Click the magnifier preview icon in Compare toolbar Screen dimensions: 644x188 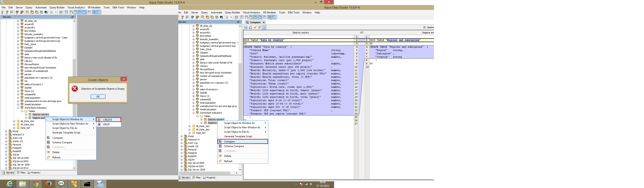(250, 28)
